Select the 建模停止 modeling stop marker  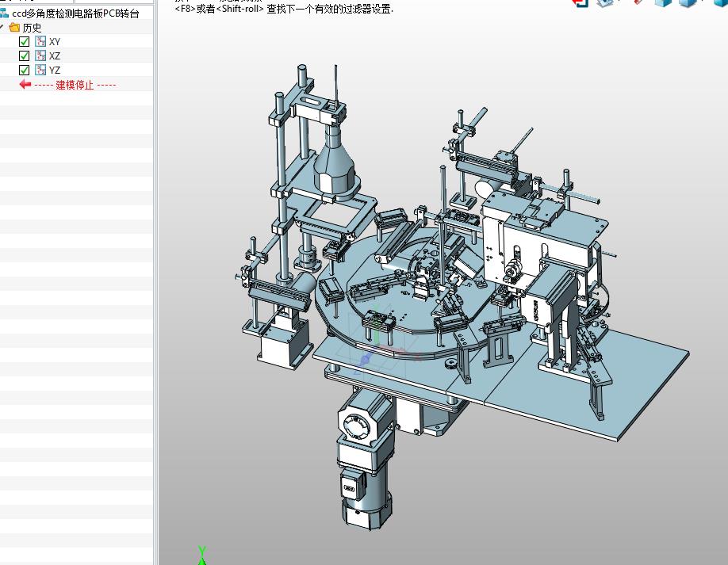coord(75,85)
